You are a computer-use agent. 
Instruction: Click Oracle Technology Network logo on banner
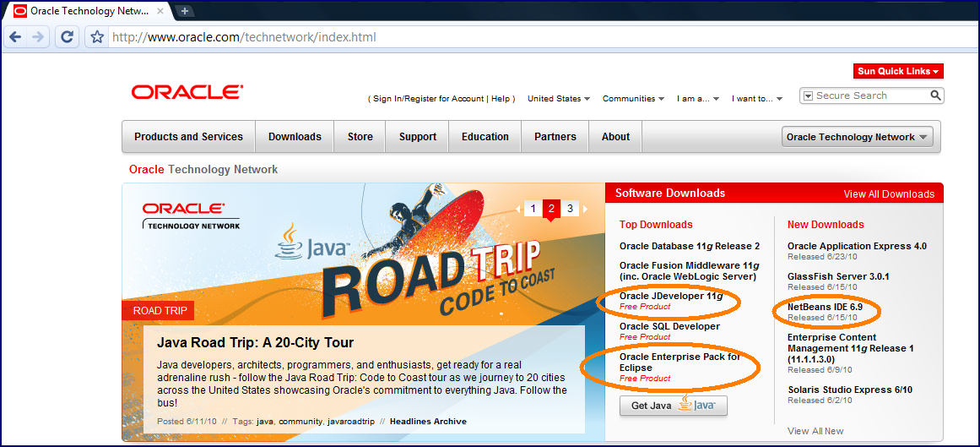pos(191,216)
